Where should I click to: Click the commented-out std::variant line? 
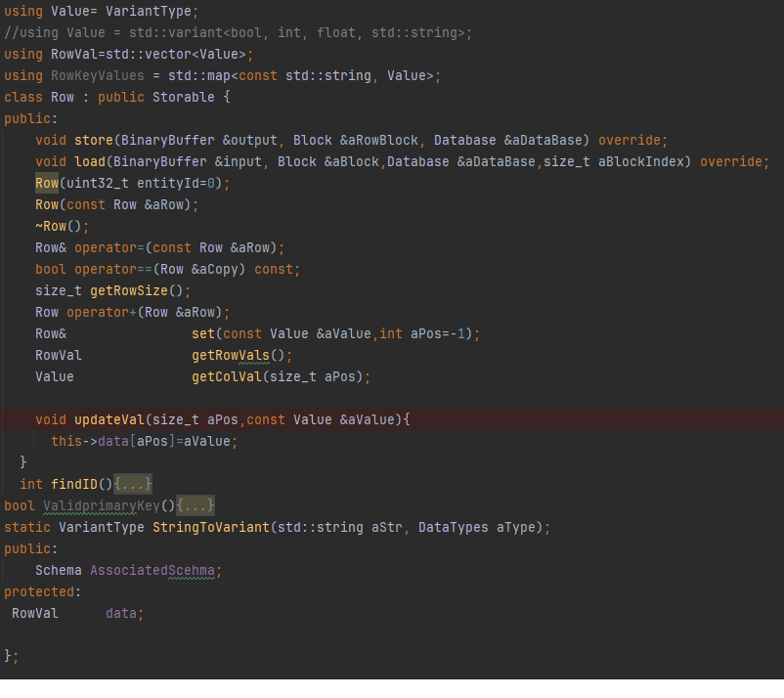[238, 32]
